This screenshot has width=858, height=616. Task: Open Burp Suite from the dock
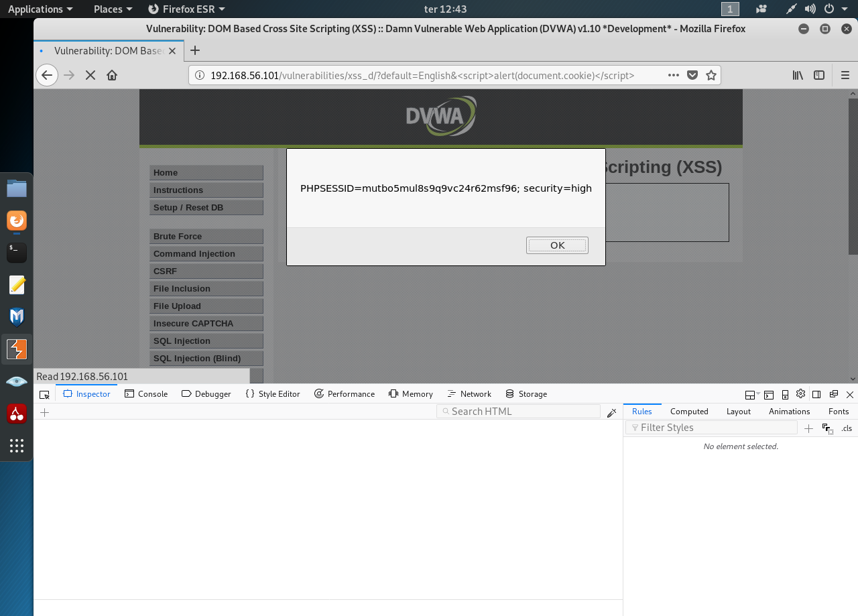17,349
